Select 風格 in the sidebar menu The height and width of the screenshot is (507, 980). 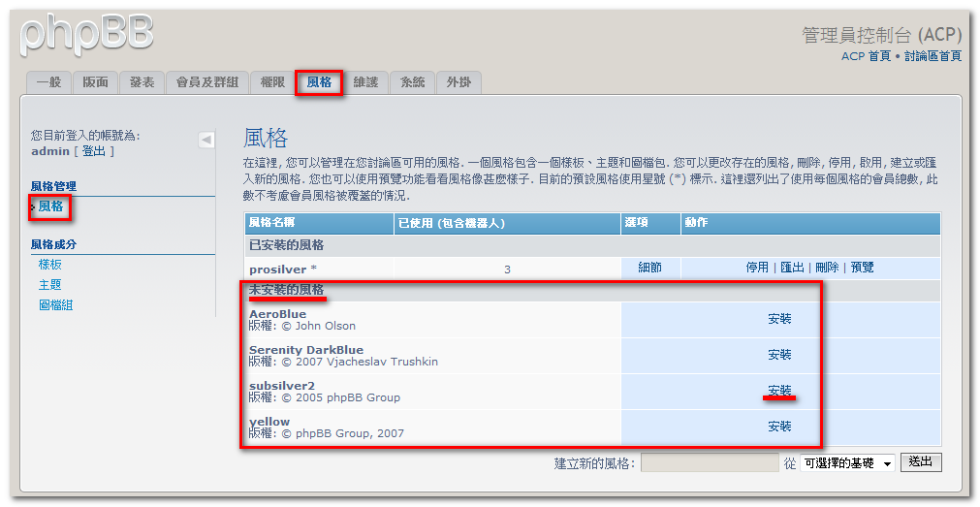[50, 206]
